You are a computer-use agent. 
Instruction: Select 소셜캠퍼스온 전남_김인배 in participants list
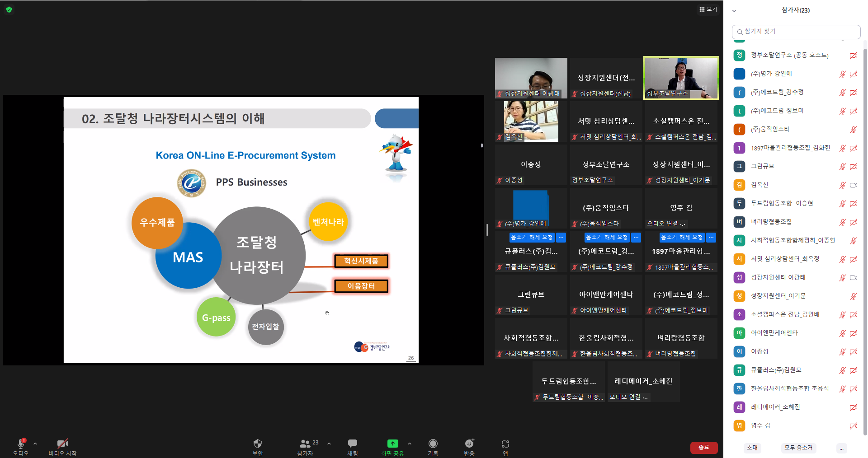tap(796, 315)
